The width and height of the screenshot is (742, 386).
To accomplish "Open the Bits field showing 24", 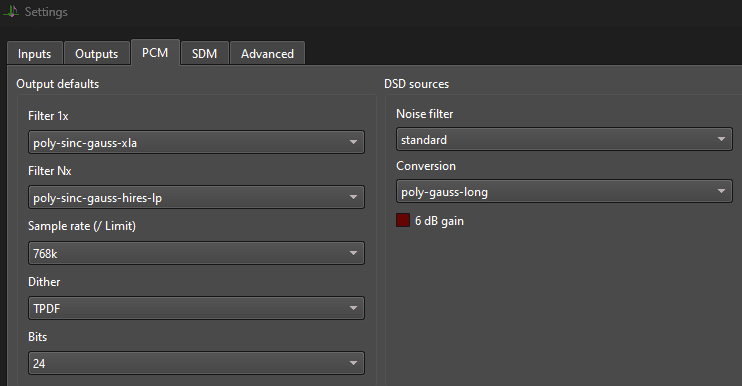I will click(196, 363).
